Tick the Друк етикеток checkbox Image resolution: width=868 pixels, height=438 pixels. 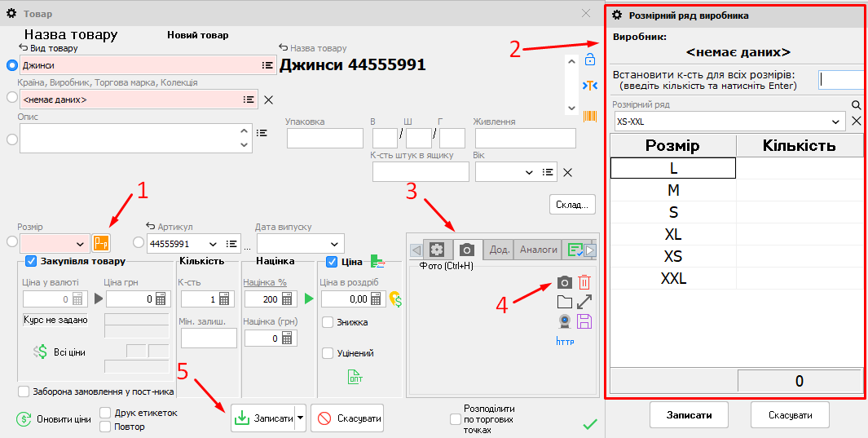pyautogui.click(x=106, y=413)
